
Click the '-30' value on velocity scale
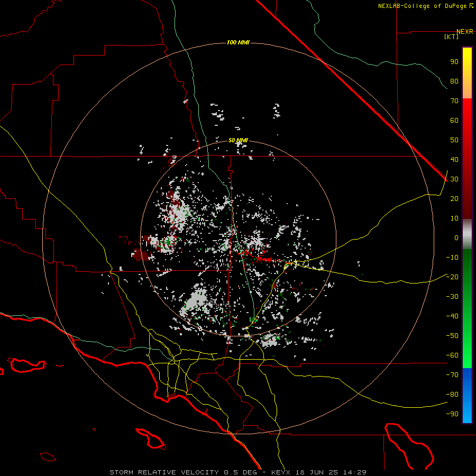tap(452, 297)
